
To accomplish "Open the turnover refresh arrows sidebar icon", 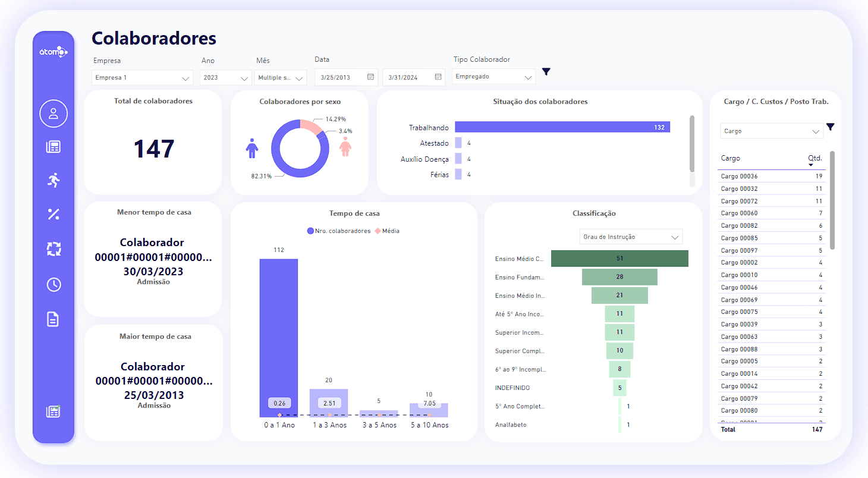I will (54, 249).
